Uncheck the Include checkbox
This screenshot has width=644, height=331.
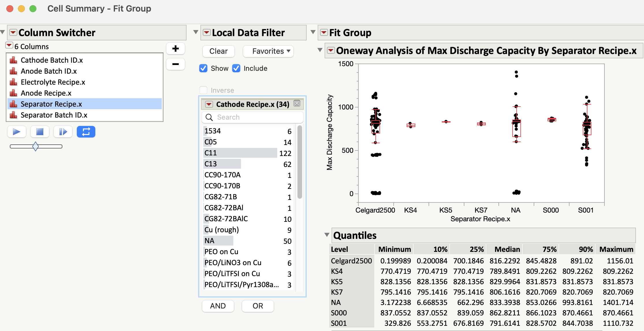pyautogui.click(x=236, y=68)
